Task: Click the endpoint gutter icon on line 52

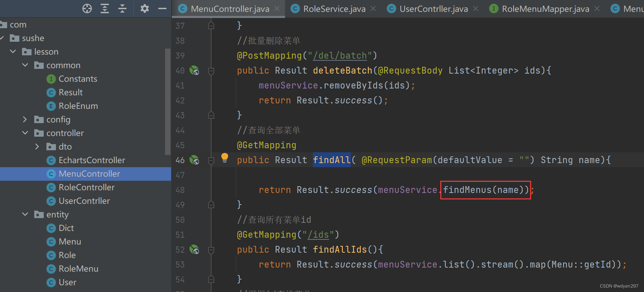Action: [x=194, y=250]
